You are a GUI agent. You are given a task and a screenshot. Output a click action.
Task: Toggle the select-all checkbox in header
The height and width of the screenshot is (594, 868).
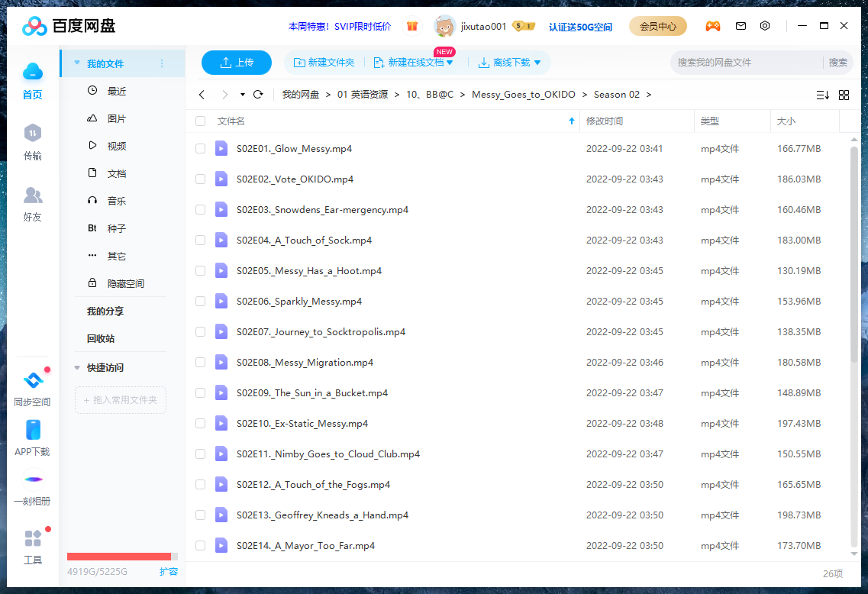point(200,121)
